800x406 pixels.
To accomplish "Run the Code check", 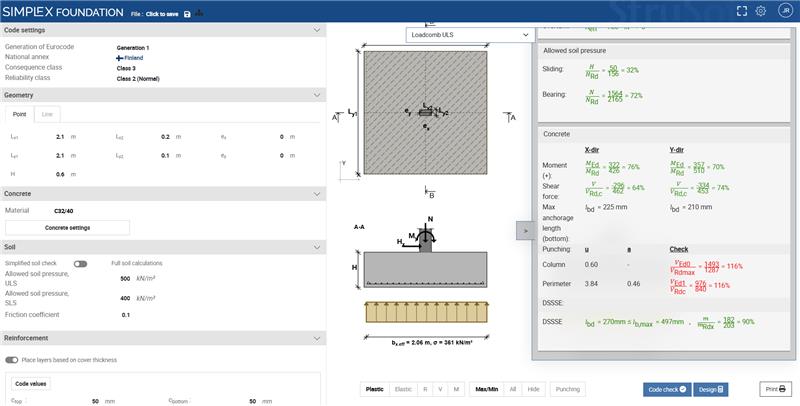I will [667, 389].
